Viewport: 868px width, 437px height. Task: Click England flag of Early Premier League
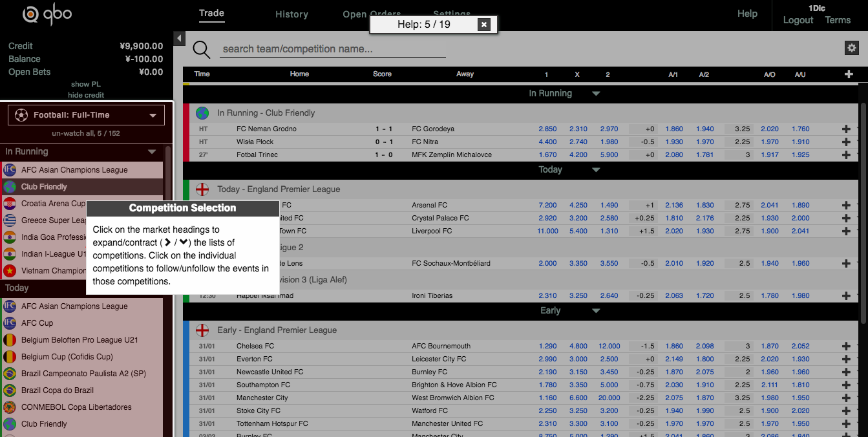pyautogui.click(x=202, y=330)
